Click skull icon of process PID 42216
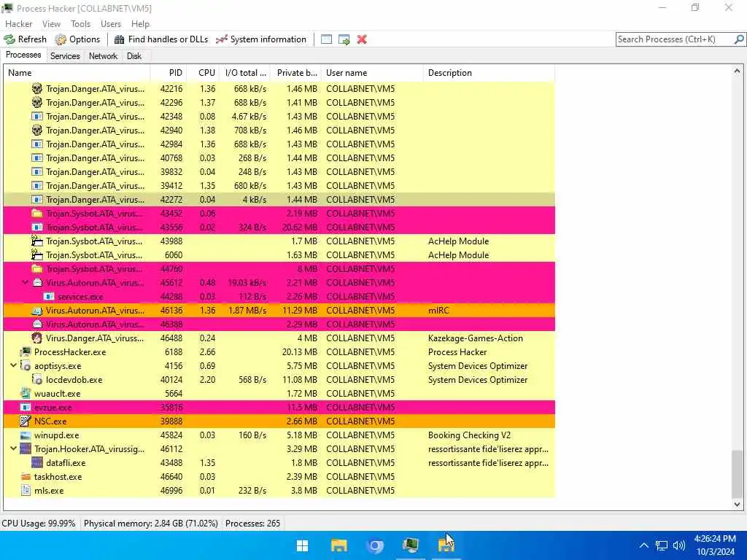 pos(37,88)
